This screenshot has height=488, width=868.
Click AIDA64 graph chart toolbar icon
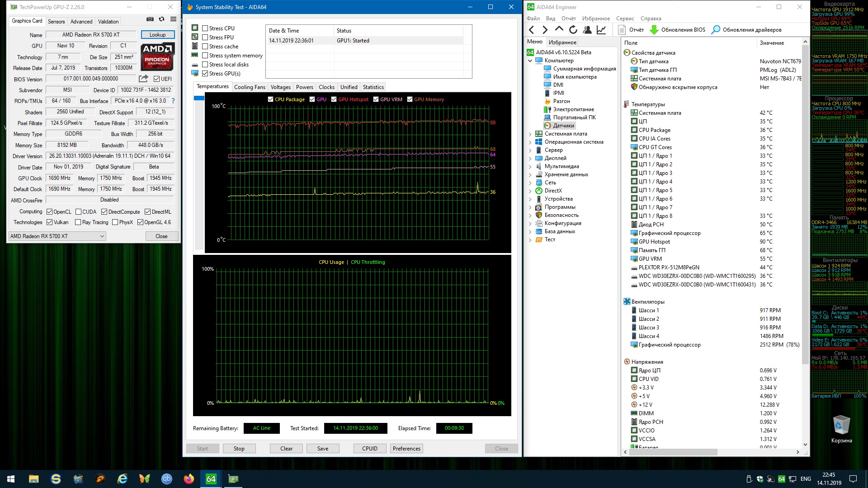601,30
